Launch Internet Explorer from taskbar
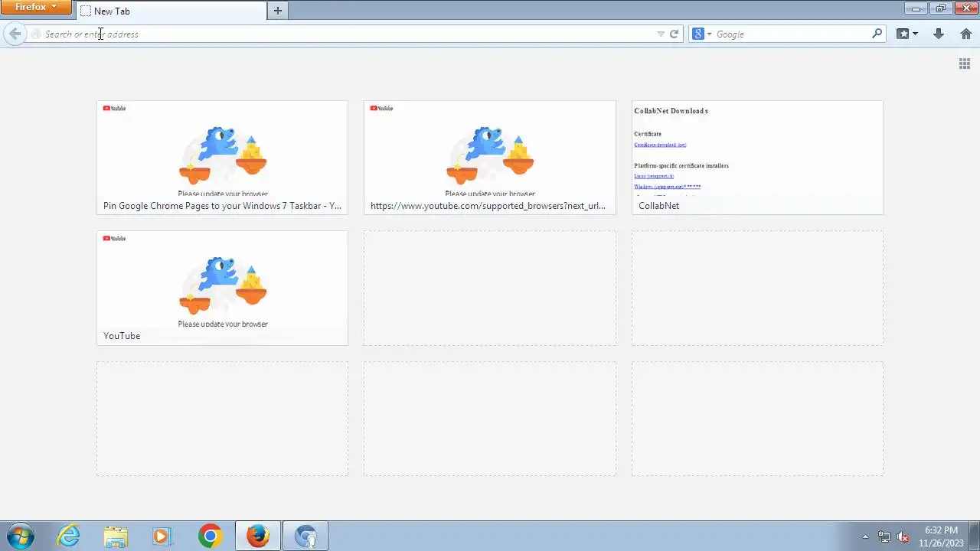Viewport: 980px width, 551px height. click(69, 536)
